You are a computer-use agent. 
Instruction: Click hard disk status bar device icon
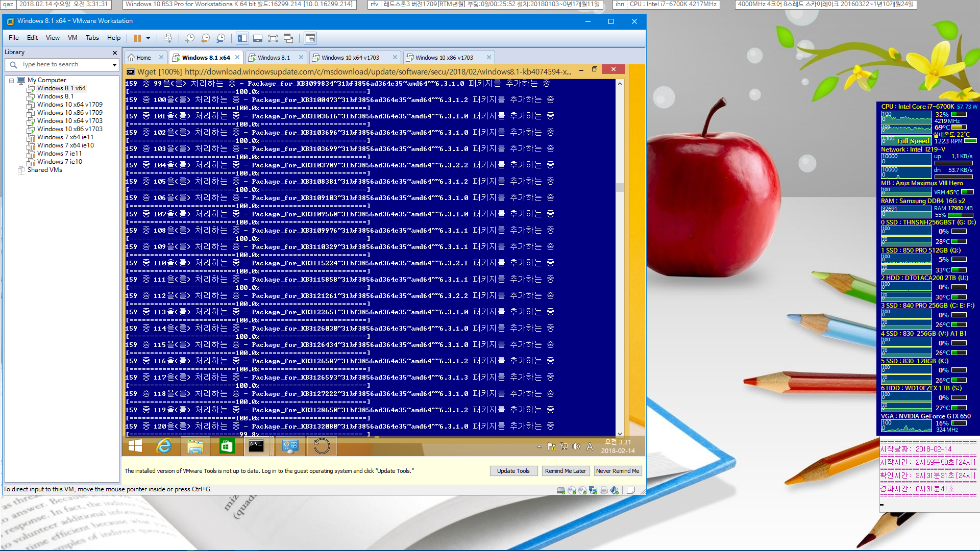tap(561, 490)
